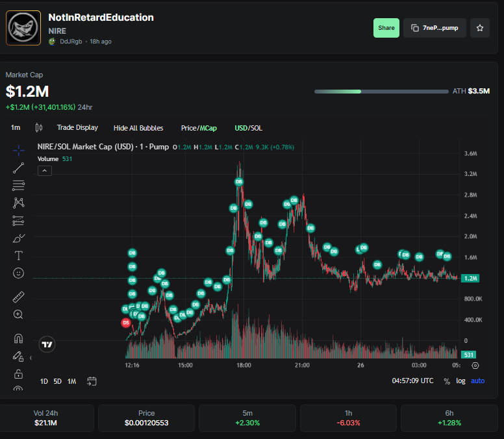Screen dimensions: 504x439
Task: Click the 18:00 time axis label
Action: point(244,366)
